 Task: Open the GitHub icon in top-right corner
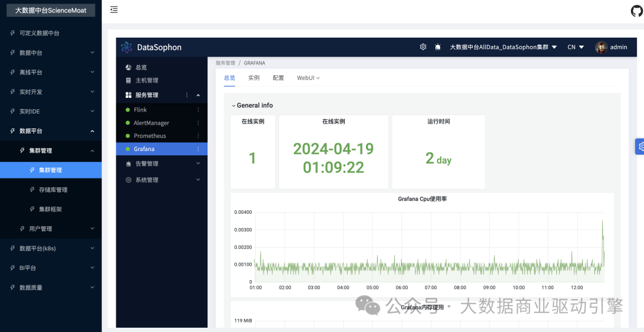click(636, 11)
